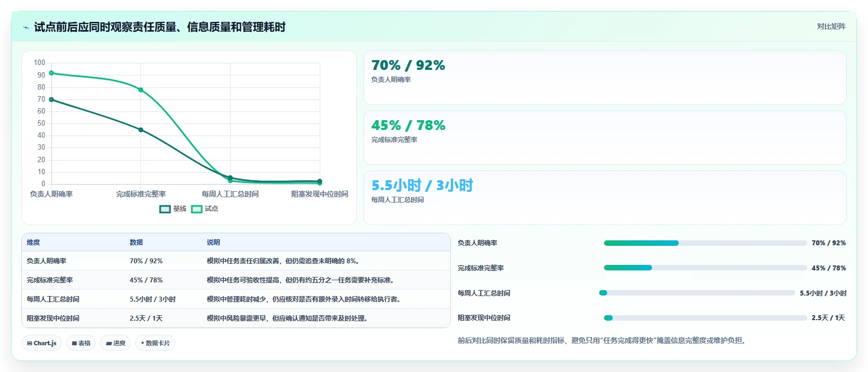Viewport: 868px width, 372px height.
Task: Click the 表格 tag chip
Action: coord(81,343)
